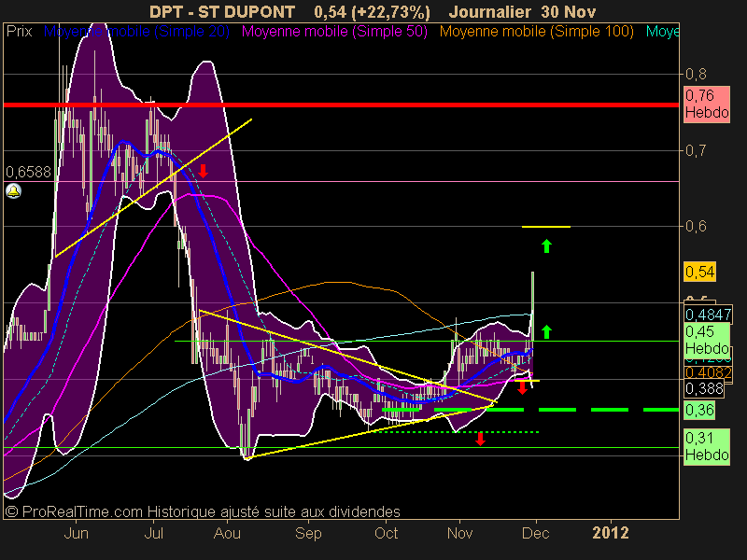
Task: Click the '0,388' price label
Action: 704,388
